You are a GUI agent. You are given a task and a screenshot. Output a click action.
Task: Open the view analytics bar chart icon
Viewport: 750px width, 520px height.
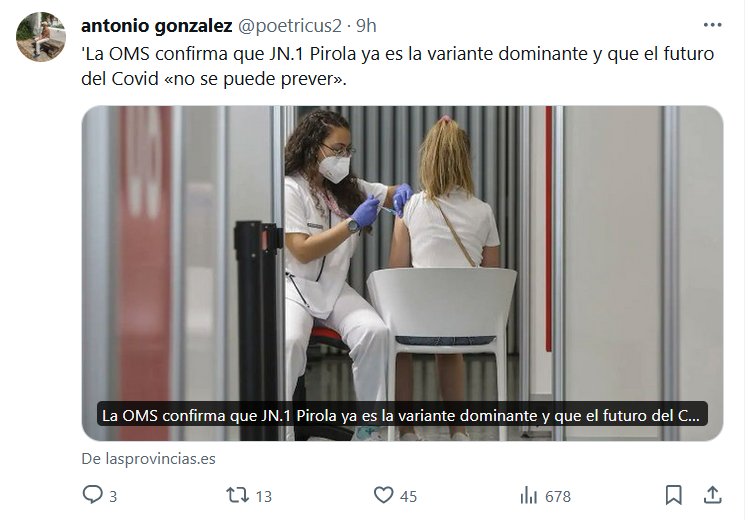tap(529, 495)
